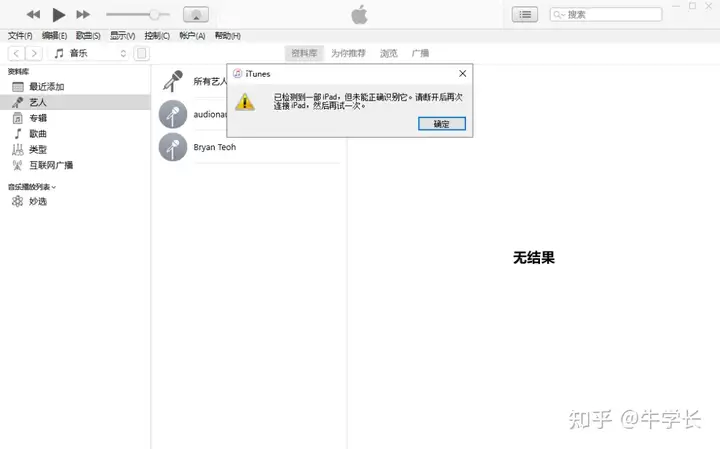Go back with the left arrow button
This screenshot has height=449, width=720.
17,53
